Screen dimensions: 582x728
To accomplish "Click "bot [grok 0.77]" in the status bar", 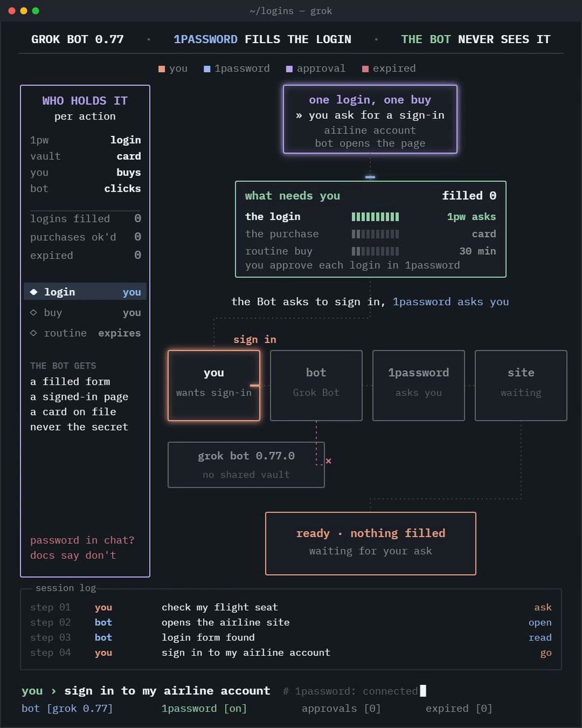I will (67, 709).
